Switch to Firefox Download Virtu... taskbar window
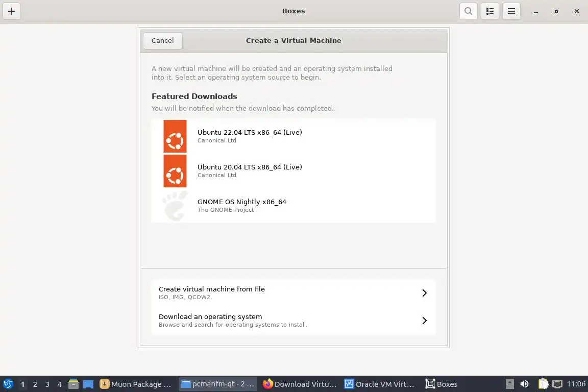The height and width of the screenshot is (392, 588). click(x=299, y=384)
